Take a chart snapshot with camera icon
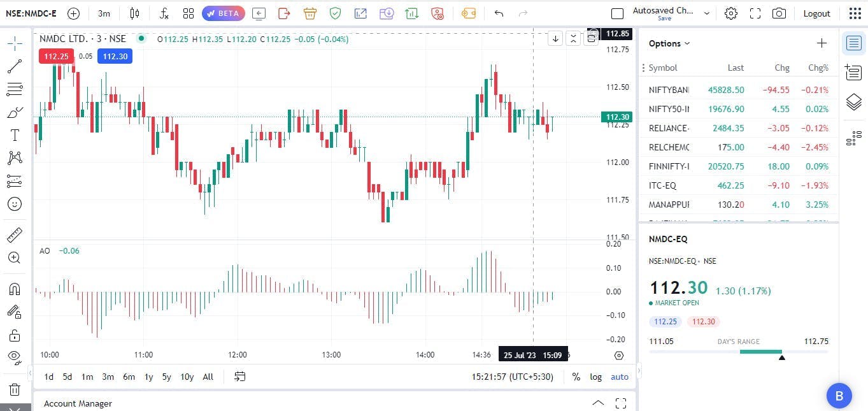The image size is (868, 411). tap(778, 13)
